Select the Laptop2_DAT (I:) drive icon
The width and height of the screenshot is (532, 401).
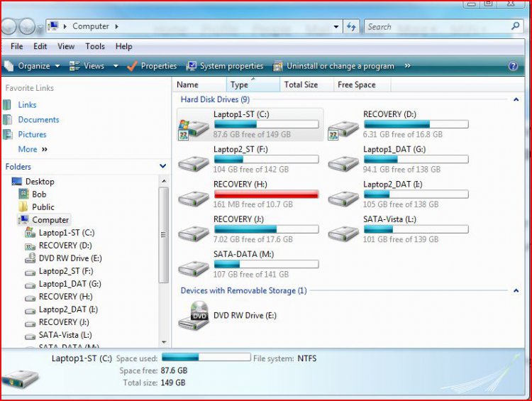343,199
